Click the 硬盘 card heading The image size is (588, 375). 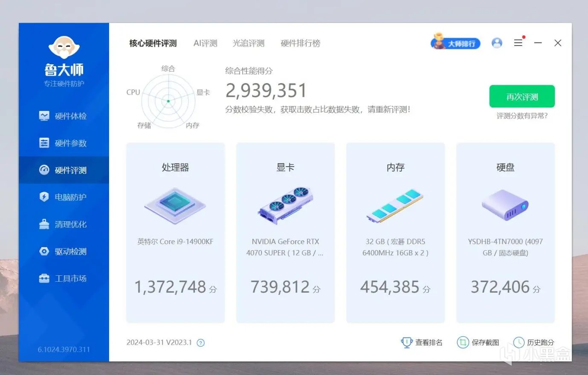[505, 167]
